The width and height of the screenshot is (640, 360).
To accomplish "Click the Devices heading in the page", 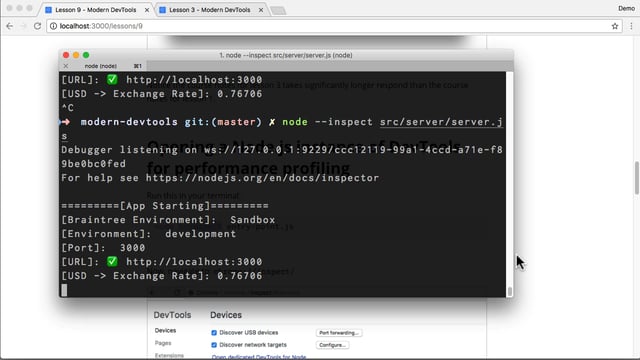I will (226, 315).
